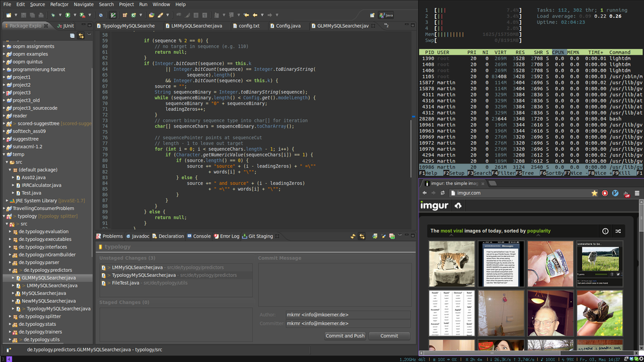Switch to the Console tab
The height and width of the screenshot is (362, 644).
tap(198, 236)
